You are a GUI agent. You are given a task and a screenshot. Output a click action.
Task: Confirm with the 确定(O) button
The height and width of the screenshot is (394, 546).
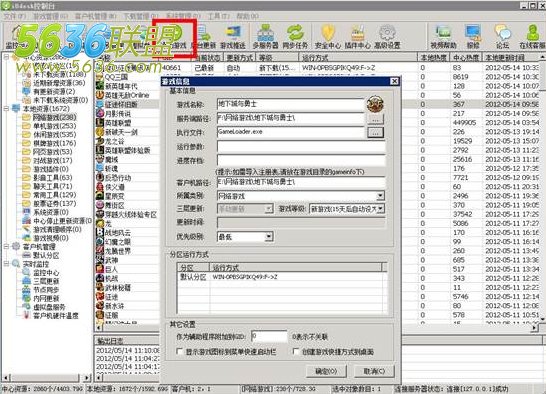click(x=326, y=371)
